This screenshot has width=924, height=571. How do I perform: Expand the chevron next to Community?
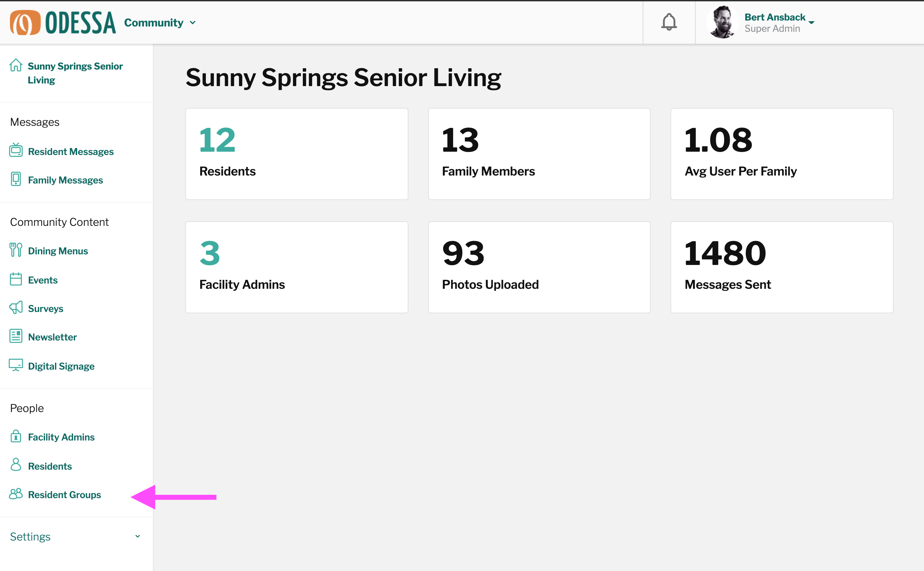193,23
